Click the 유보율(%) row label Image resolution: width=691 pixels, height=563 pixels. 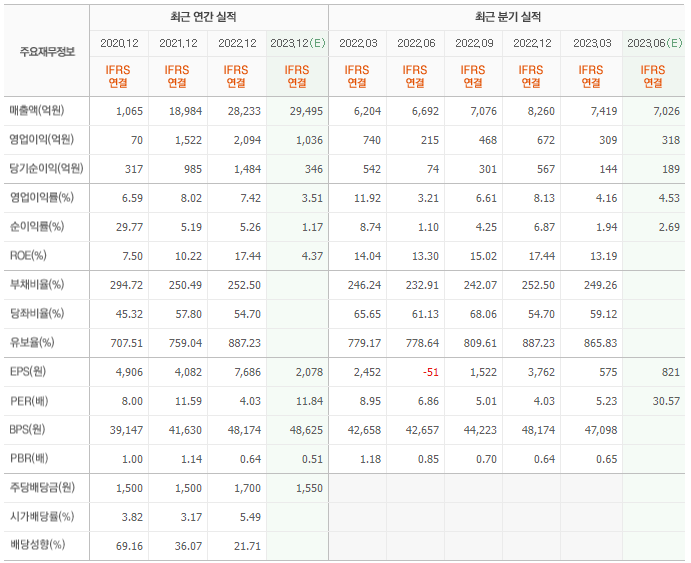[x=32, y=342]
